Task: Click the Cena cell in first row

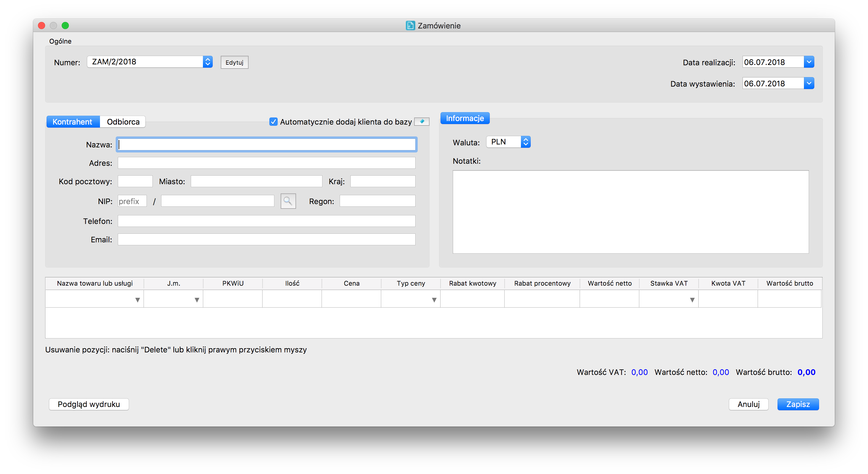Action: (352, 299)
